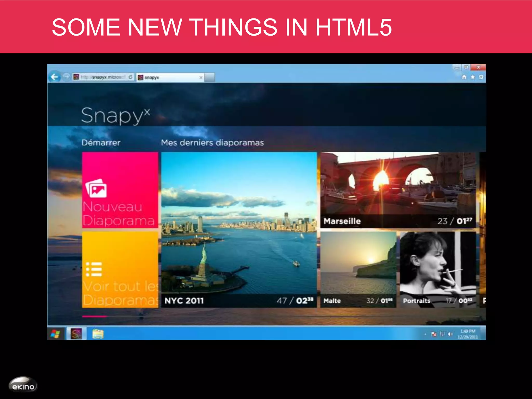Screen dimensions: 532x399
Task: Click the partially visible tile on the right edge
Action: 483,230
